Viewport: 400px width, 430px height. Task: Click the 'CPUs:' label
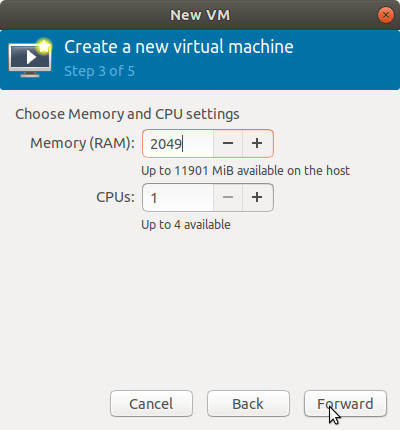(115, 197)
